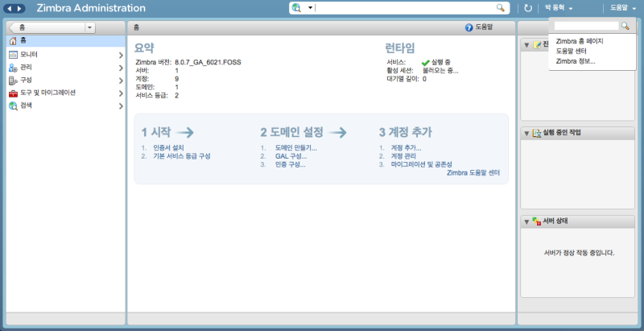Click the green 실행 중 checkmark icon
The width and height of the screenshot is (644, 331).
[x=426, y=63]
